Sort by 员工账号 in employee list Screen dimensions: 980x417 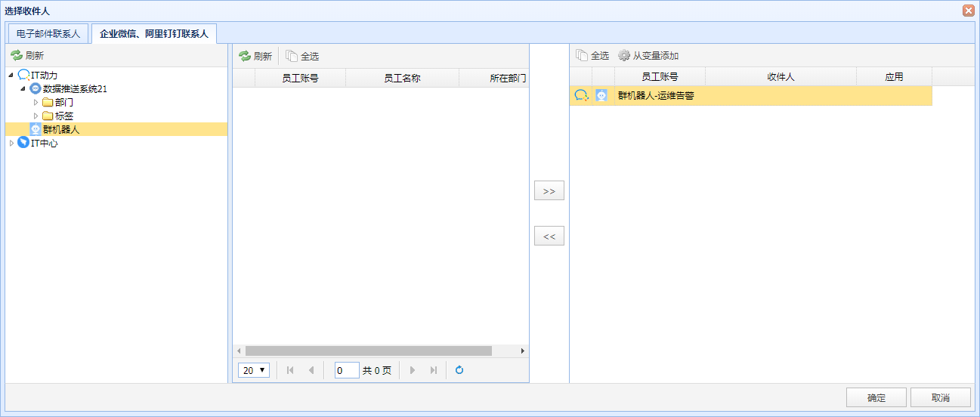(x=300, y=78)
